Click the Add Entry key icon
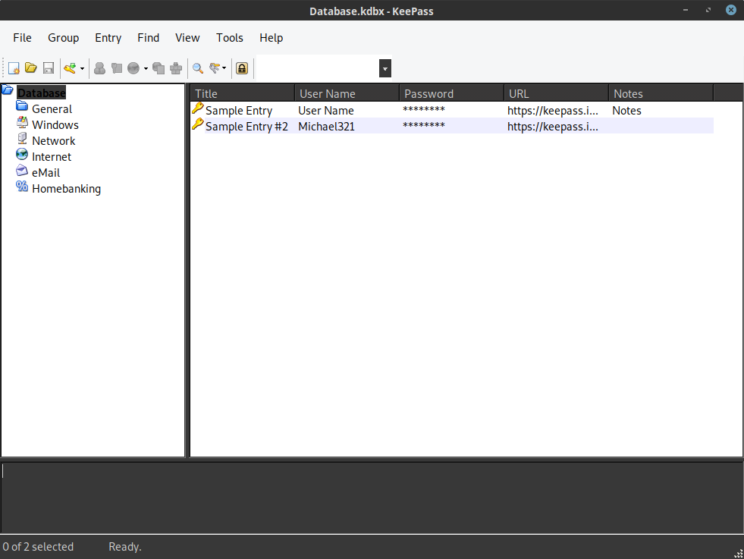 click(70, 68)
